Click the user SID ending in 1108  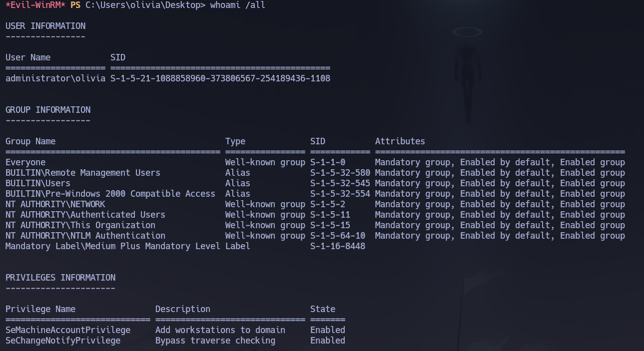tap(220, 78)
